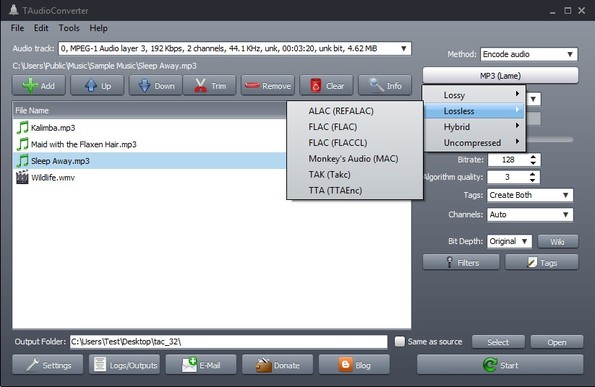Viewport: 595px width, 387px height.
Task: Click the video clapper icon for Wildlife.wmv
Action: [x=22, y=177]
